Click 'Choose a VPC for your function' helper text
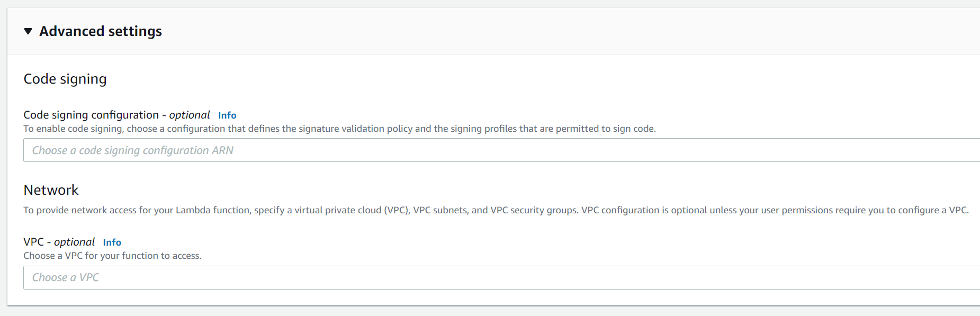Viewport: 980px width, 316px height. (x=112, y=256)
